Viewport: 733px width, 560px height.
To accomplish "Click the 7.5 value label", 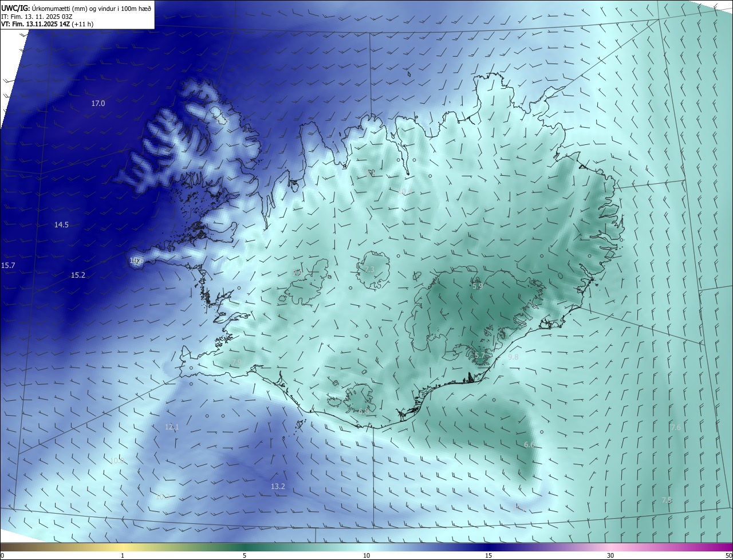I will [667, 500].
